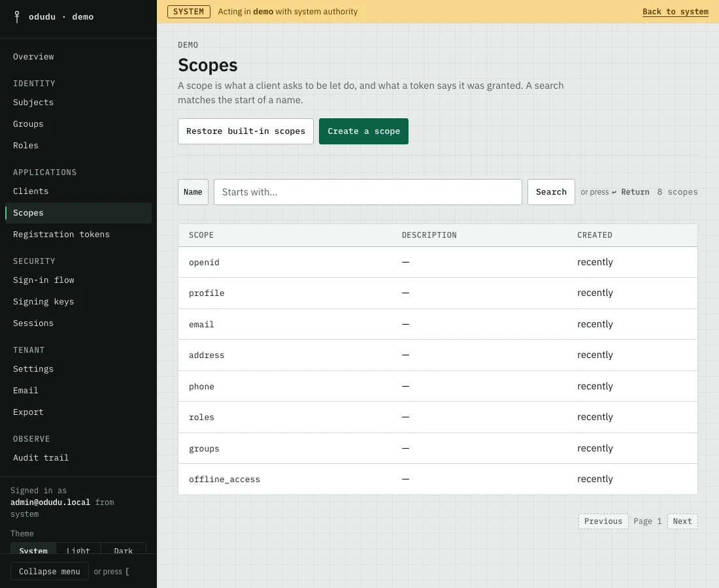This screenshot has height=588, width=719.
Task: Click the DESCRIPTION column header
Action: point(429,235)
